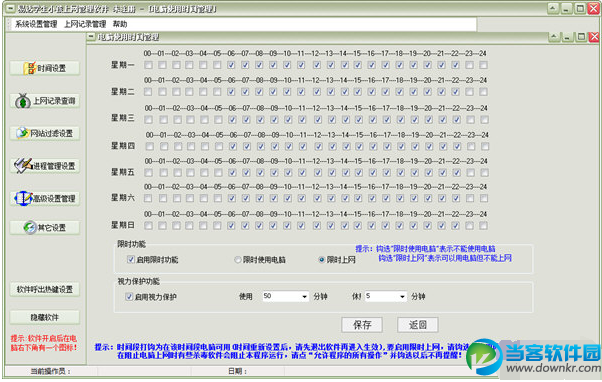Toggle 星期二 checkbox under hour 05
Viewport: 602px width, 382px height.
tap(217, 92)
